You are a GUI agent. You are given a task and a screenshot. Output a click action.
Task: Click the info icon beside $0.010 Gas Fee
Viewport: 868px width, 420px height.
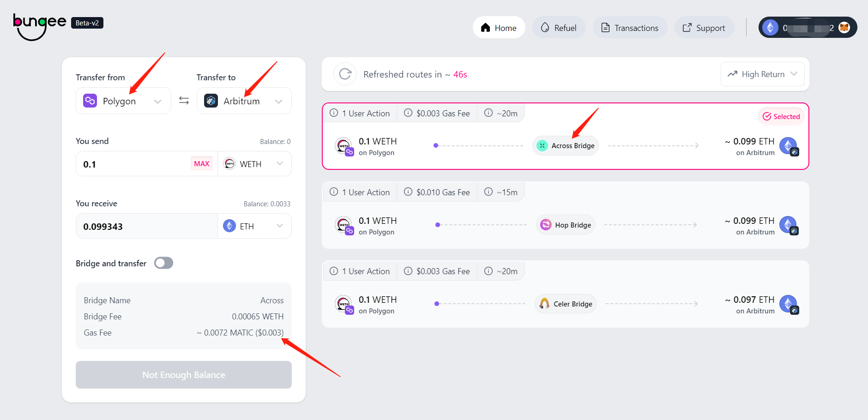coord(408,192)
